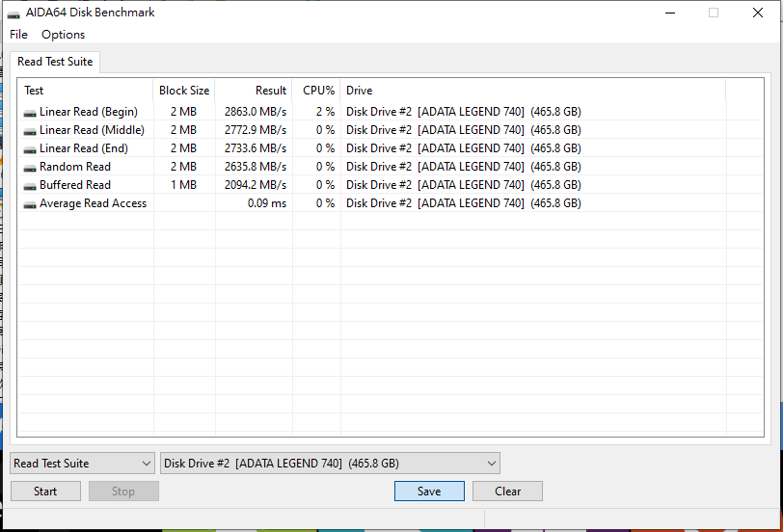The height and width of the screenshot is (532, 783).
Task: Click the Drive column header
Action: click(533, 91)
